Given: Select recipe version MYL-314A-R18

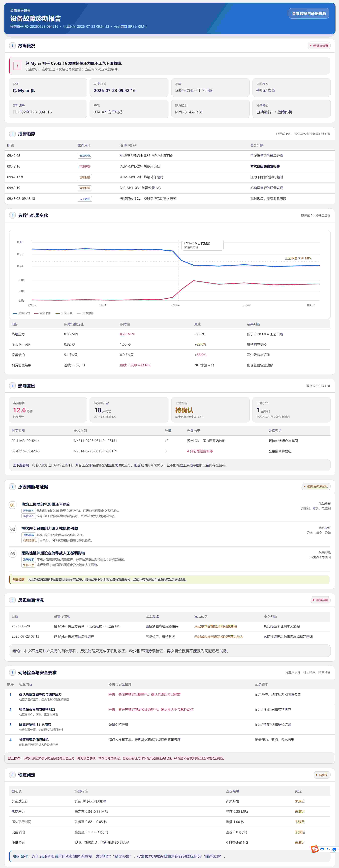Looking at the screenshot, I should click(x=189, y=112).
